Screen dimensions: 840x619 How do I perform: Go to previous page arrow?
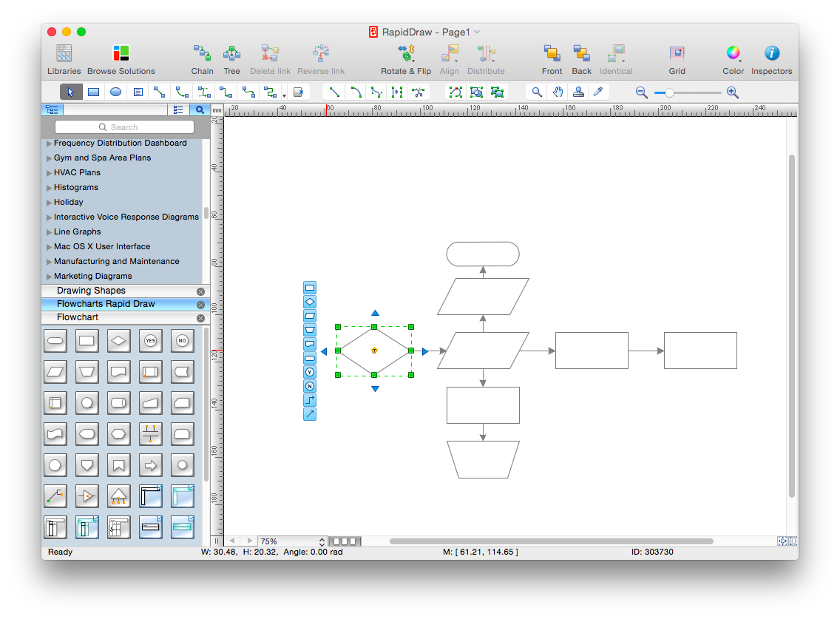pyautogui.click(x=232, y=541)
